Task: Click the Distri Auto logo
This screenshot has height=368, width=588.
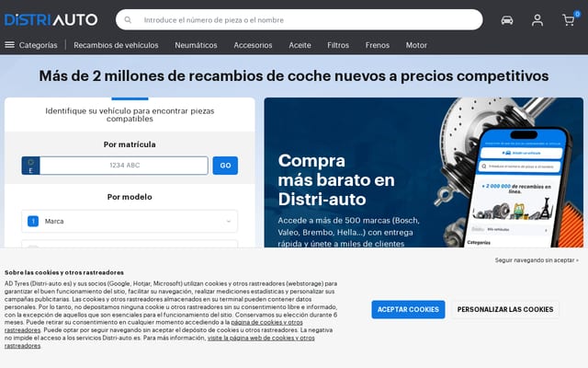Action: pos(51,20)
